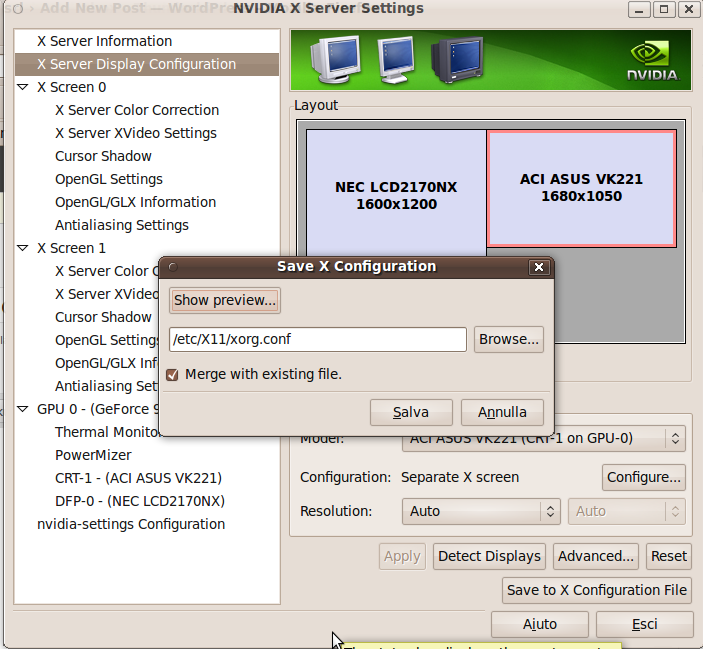This screenshot has width=703, height=649.
Task: Click the flat panel monitor icon in banner
Action: pyautogui.click(x=396, y=60)
